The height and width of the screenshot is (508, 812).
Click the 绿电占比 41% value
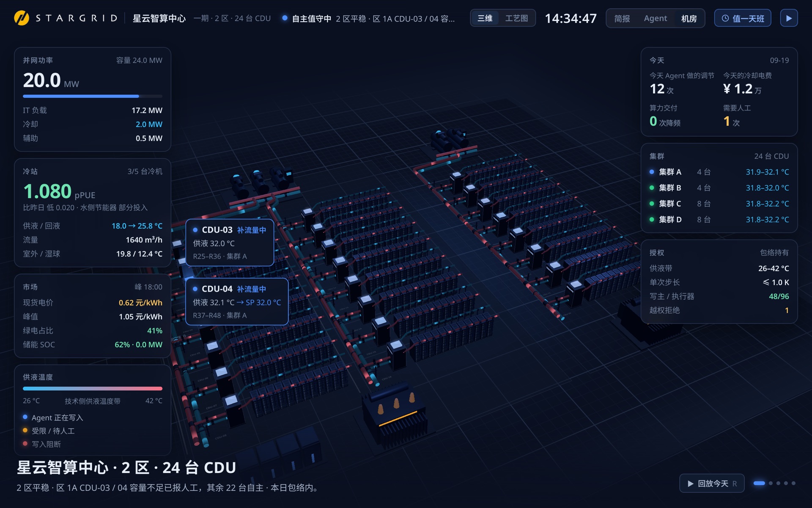[155, 331]
